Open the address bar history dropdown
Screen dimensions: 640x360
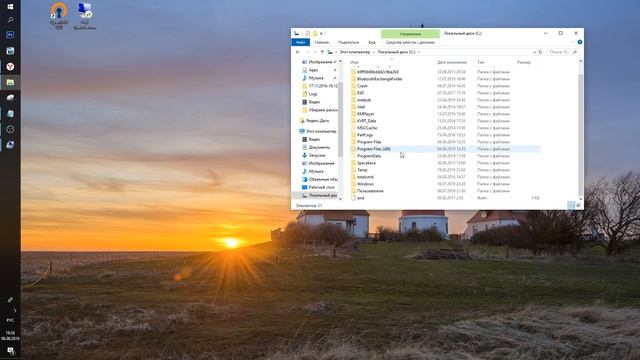[x=534, y=52]
